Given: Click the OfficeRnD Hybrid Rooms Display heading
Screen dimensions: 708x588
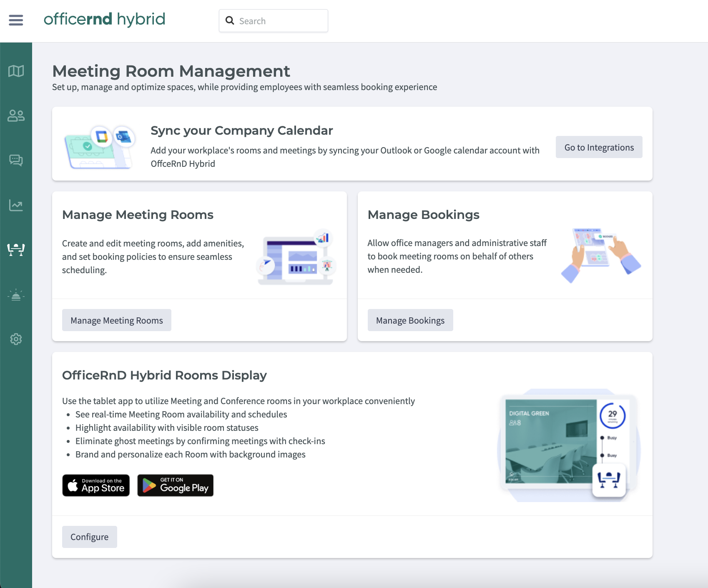Looking at the screenshot, I should [x=164, y=375].
